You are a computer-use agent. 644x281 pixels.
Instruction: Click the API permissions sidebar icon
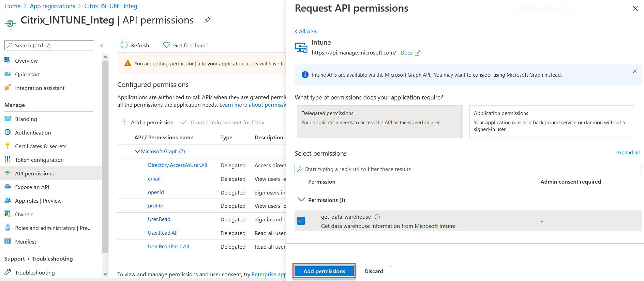7,173
